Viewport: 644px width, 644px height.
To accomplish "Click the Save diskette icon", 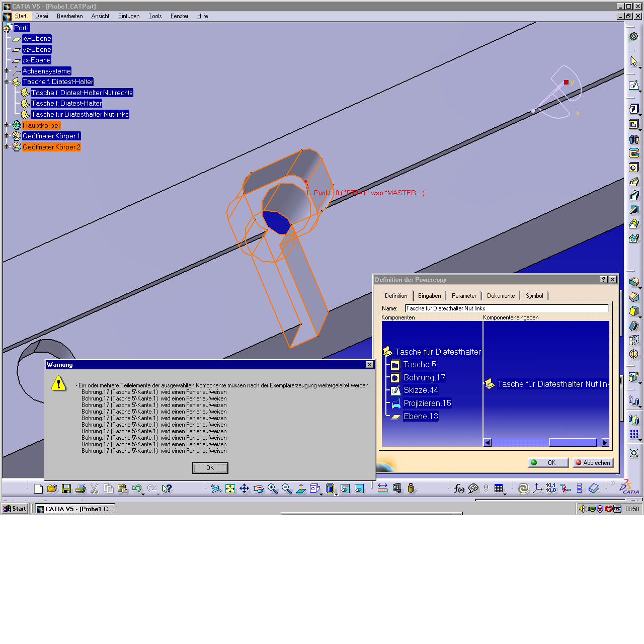I will click(x=66, y=489).
